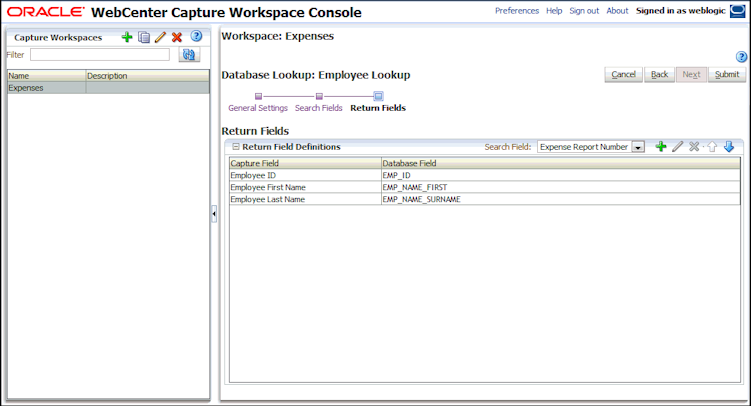Go to General Settings step

point(258,108)
